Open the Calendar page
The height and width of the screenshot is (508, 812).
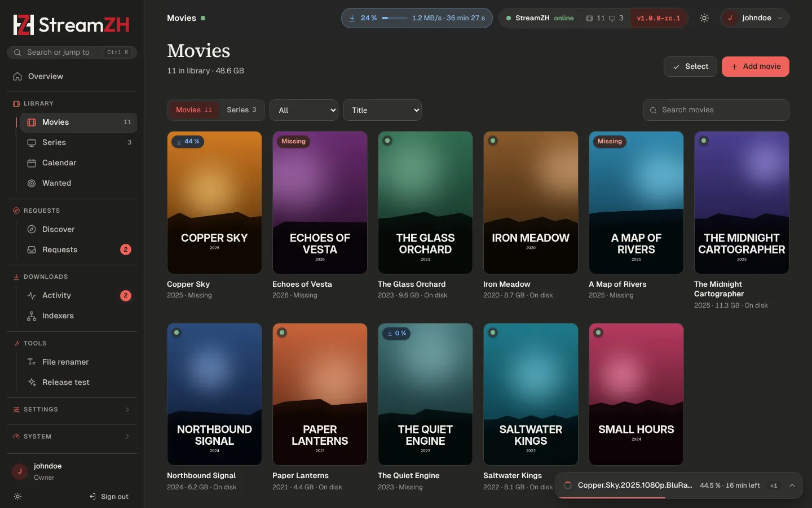tap(78, 163)
